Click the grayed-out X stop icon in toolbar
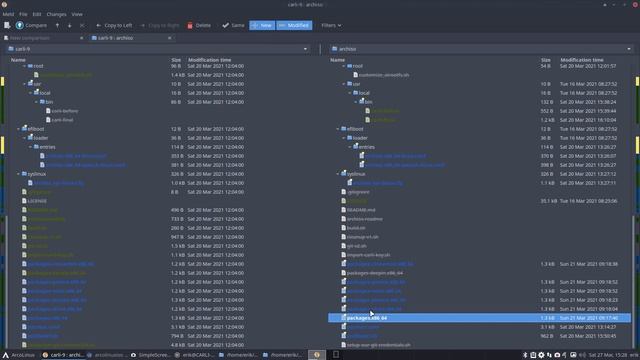Viewport: 640px width, 360px height. (82, 25)
